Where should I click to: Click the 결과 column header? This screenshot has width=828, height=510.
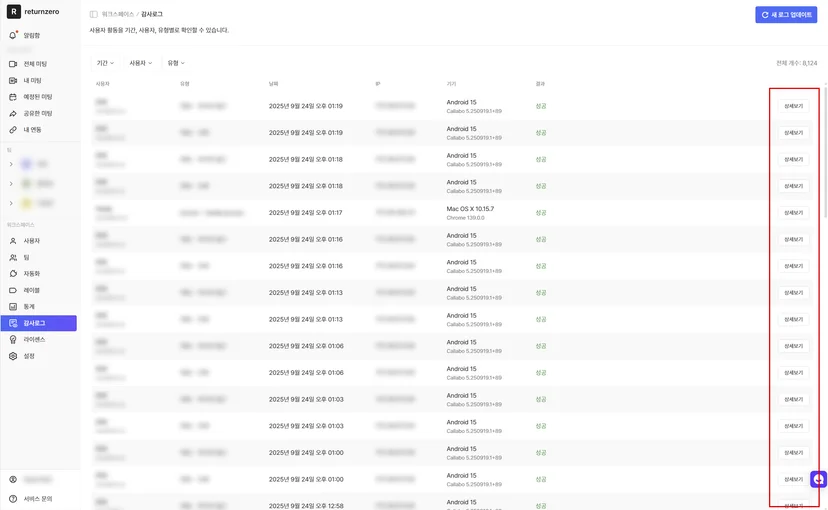click(540, 84)
